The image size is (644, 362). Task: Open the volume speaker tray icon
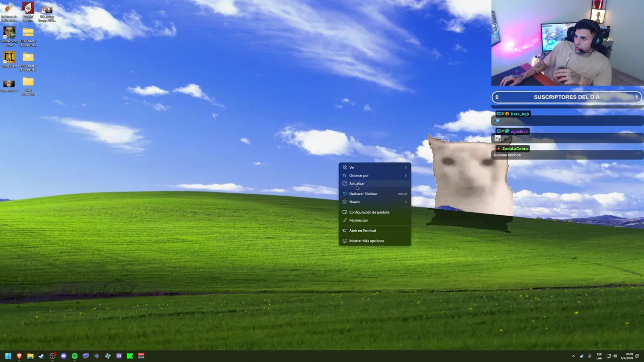615,356
